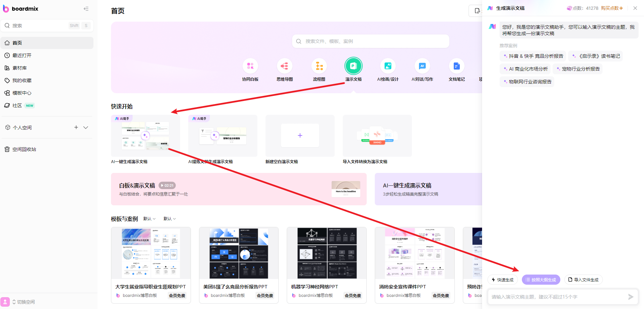The height and width of the screenshot is (309, 644).
Task: Expand the 个人空间 section
Action: click(86, 127)
